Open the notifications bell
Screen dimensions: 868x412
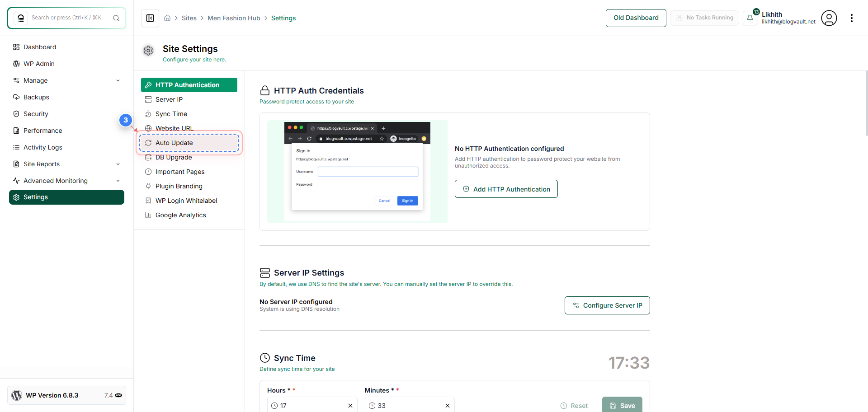750,18
